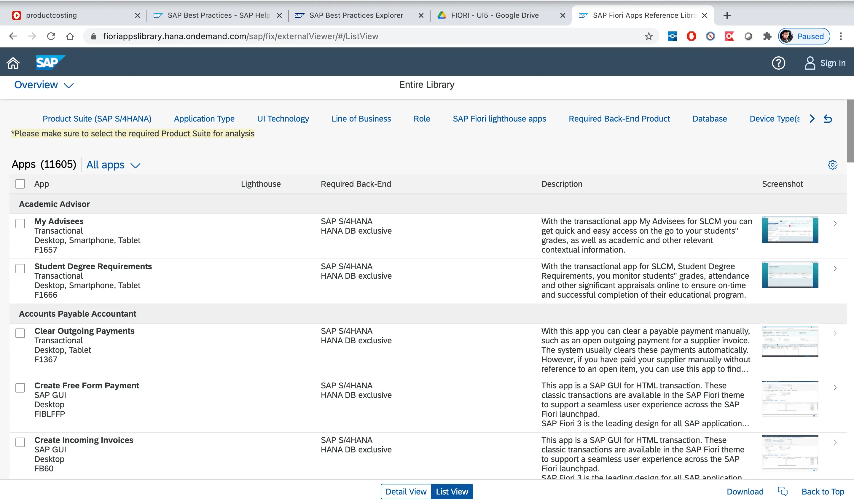854x504 pixels.
Task: Open the feedback chat bubbles icon
Action: point(783,491)
